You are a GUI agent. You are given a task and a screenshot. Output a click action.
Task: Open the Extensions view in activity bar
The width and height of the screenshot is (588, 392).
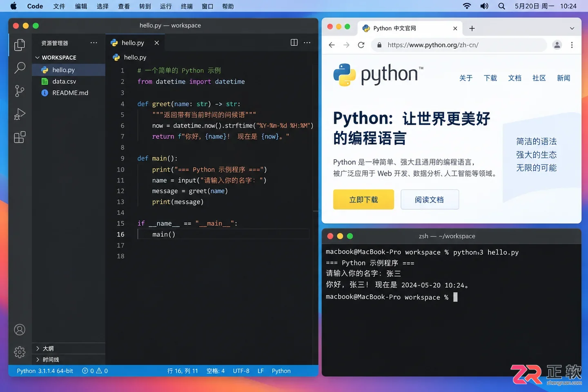[20, 137]
